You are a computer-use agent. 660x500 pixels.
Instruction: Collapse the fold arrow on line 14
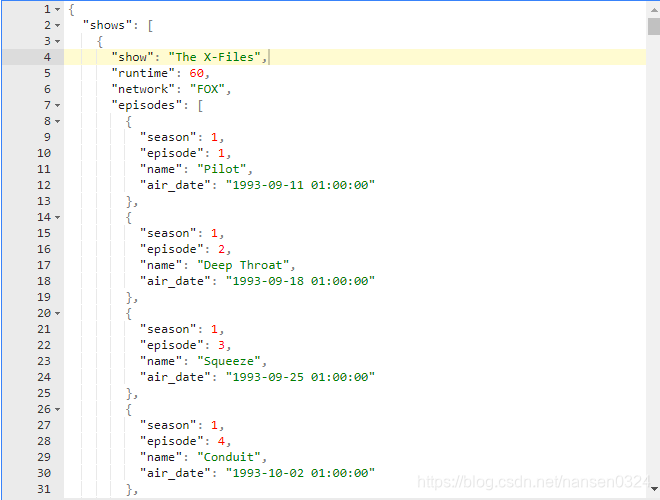(58, 217)
